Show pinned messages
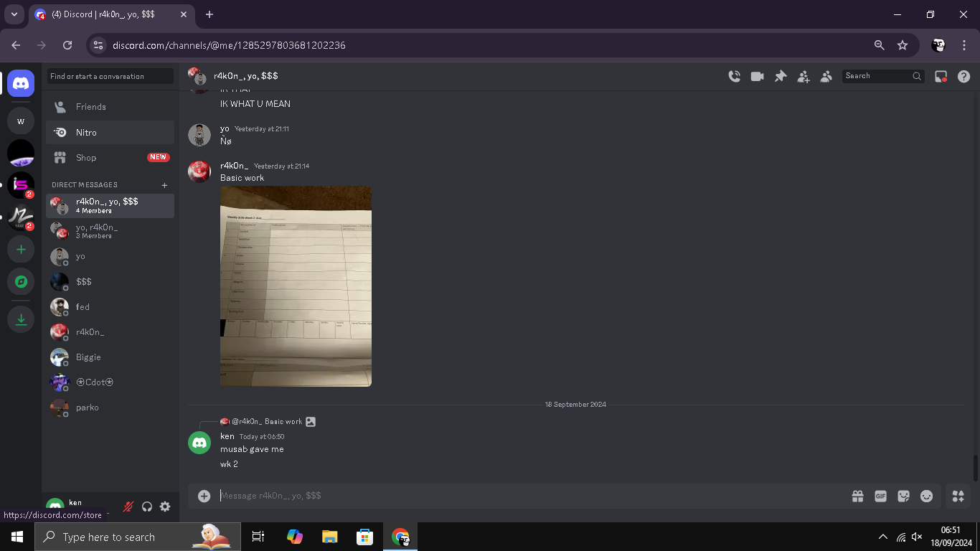The width and height of the screenshot is (980, 551). coord(781,76)
